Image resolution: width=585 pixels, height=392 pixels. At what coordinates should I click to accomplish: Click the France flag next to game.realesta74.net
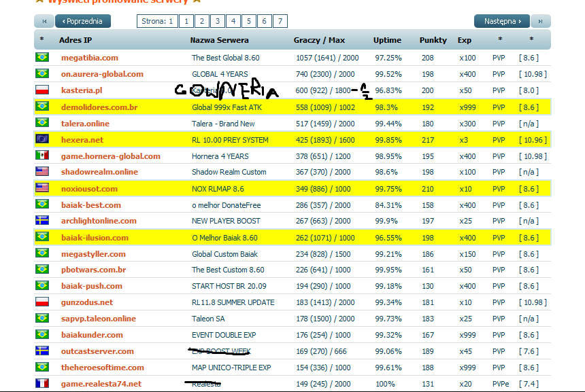click(41, 384)
